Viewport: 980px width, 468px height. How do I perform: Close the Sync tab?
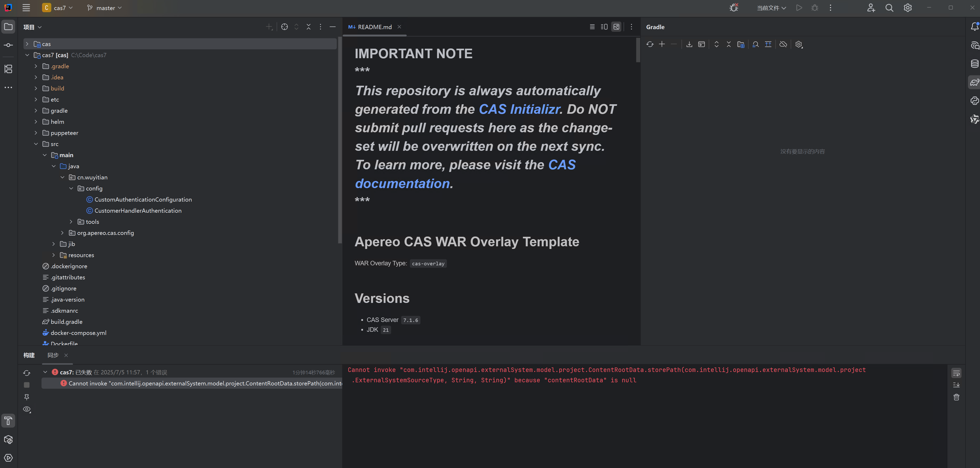coord(66,355)
